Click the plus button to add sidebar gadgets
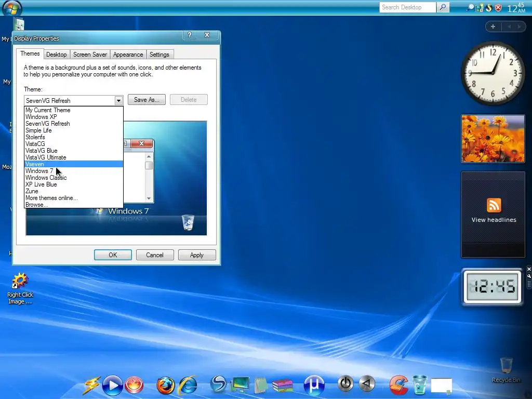 [493, 26]
